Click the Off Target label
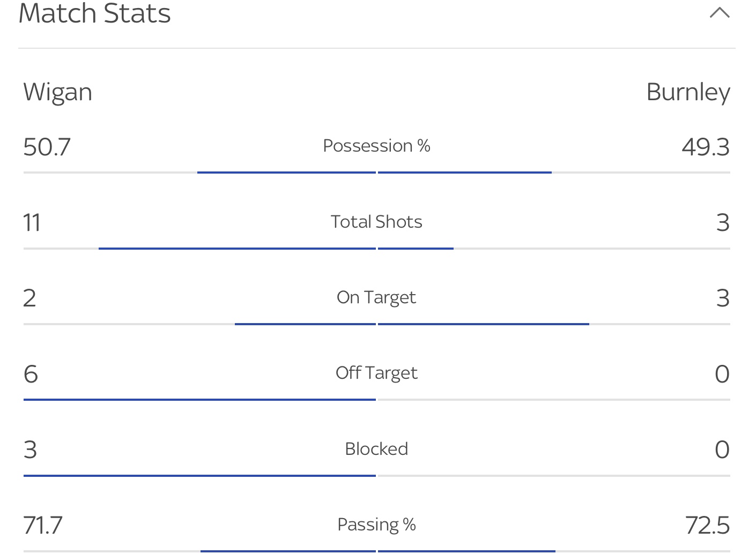This screenshot has width=756, height=554. pyautogui.click(x=376, y=373)
